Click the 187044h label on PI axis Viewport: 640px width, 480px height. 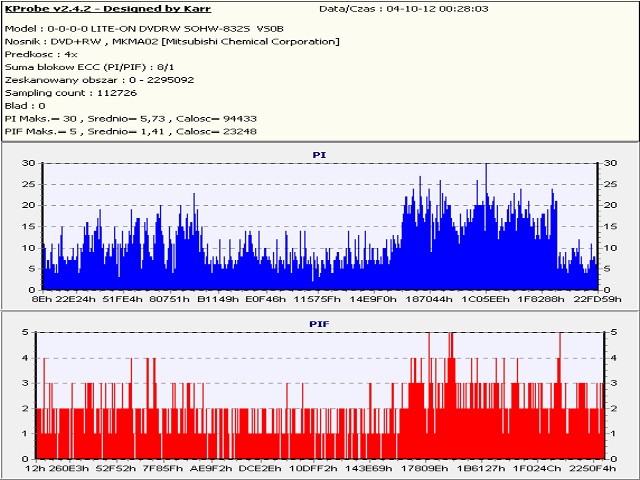pos(431,299)
